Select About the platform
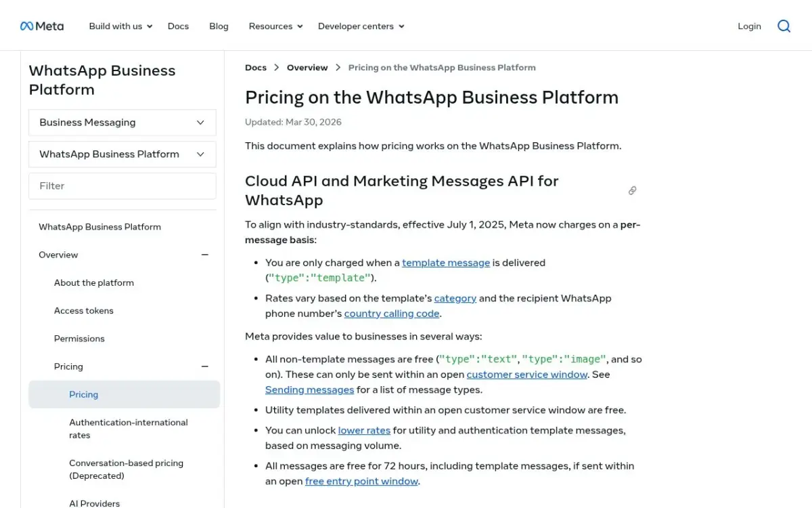Viewport: 812px width, 508px height. coord(94,282)
